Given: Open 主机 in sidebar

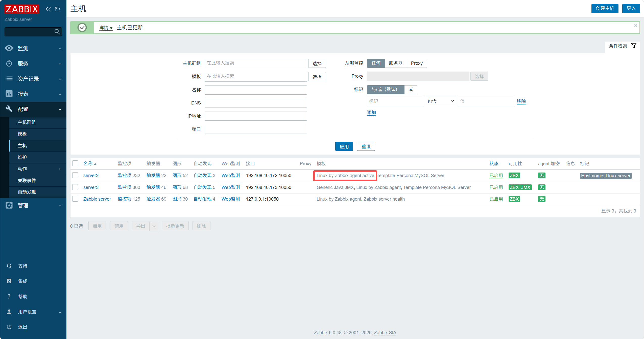Looking at the screenshot, I should pos(38,146).
